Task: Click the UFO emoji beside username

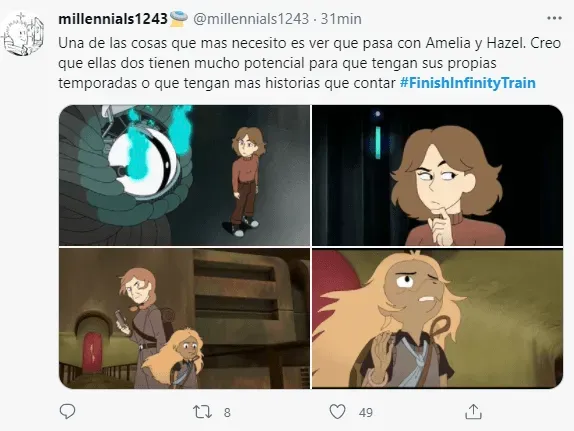Action: 179,18
